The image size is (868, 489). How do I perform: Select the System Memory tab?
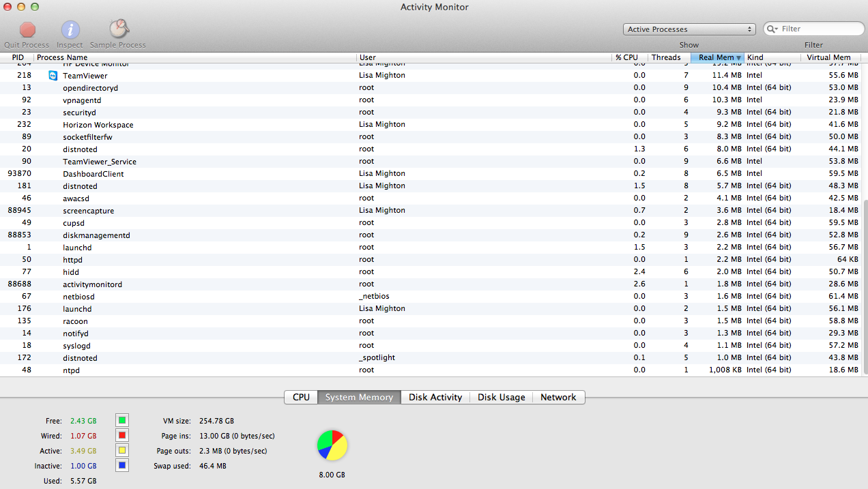tap(359, 397)
